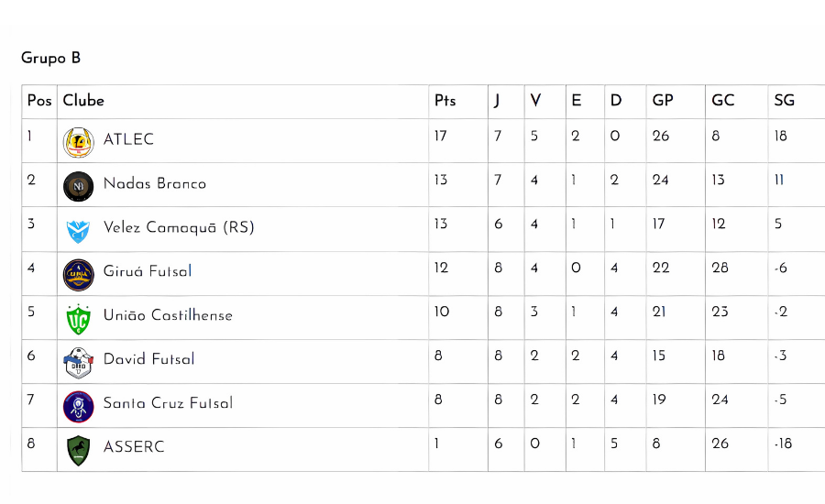The image size is (825, 504).
Task: Click the Clube column header
Action: coord(83,101)
